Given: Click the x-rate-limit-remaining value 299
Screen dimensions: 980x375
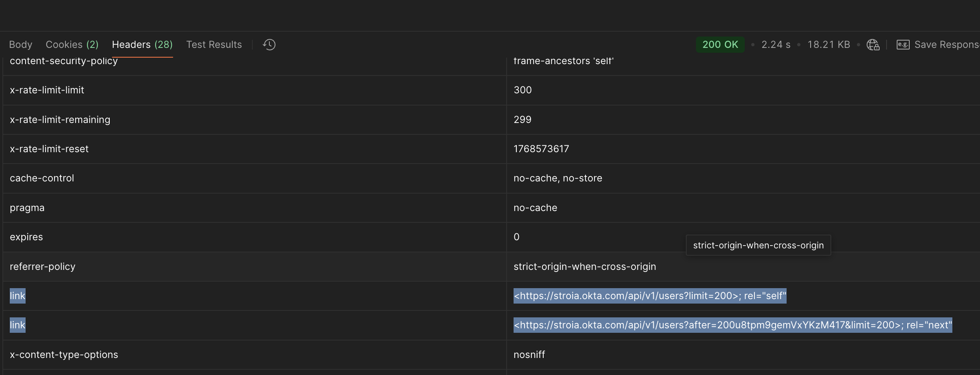Looking at the screenshot, I should tap(523, 120).
